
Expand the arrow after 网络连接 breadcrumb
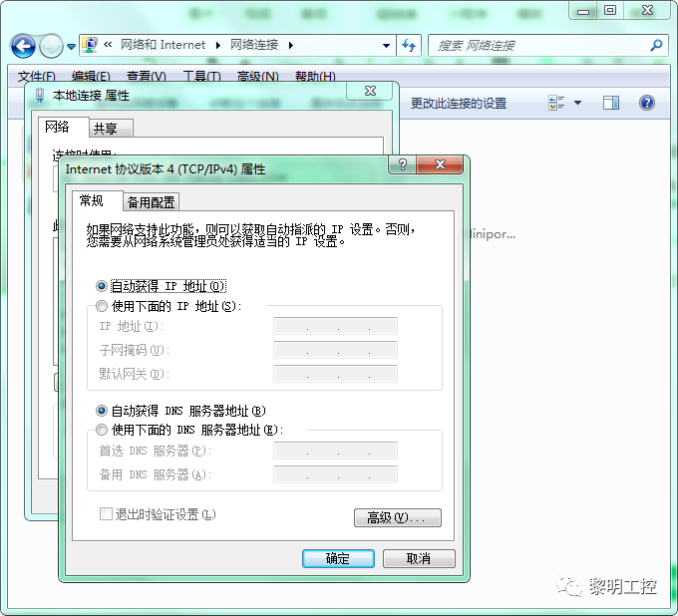pyautogui.click(x=291, y=45)
